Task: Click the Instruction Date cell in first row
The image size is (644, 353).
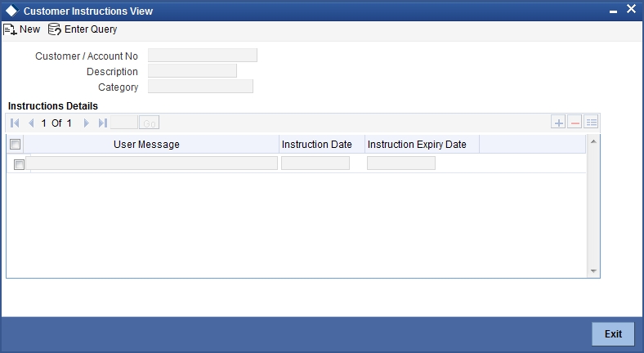Action: [315, 163]
